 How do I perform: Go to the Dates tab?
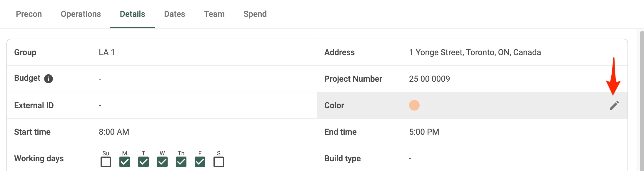click(x=175, y=14)
